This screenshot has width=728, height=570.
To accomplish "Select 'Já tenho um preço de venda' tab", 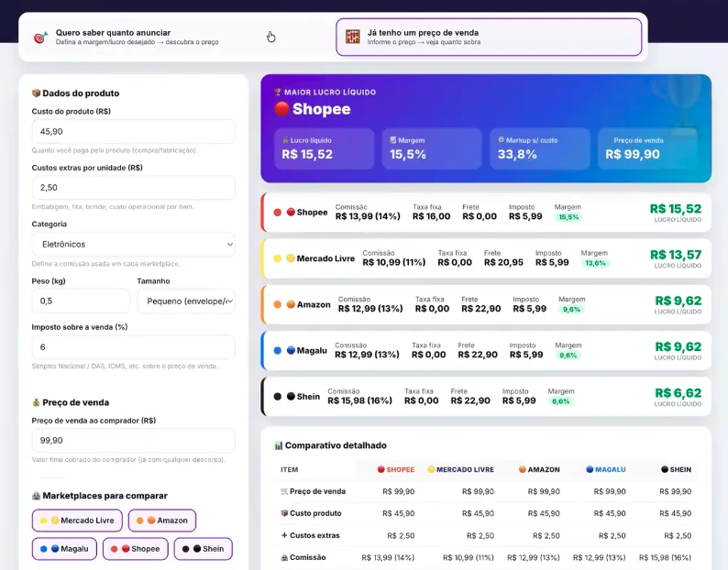I will tap(489, 38).
